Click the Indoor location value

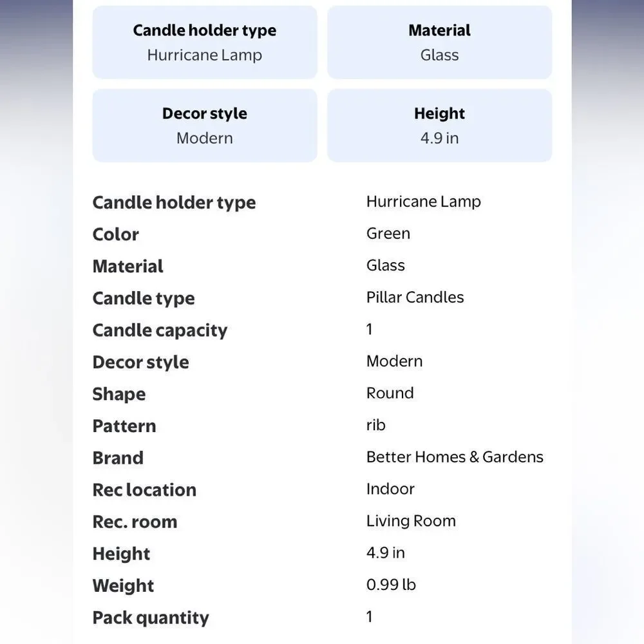(390, 489)
